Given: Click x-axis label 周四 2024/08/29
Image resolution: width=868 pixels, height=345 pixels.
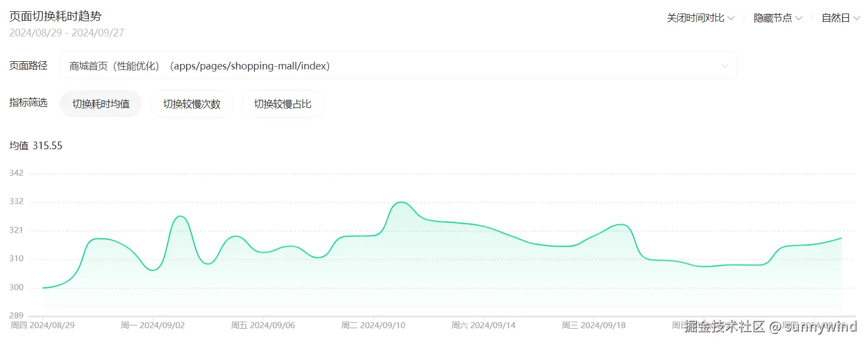Looking at the screenshot, I should point(43,325).
